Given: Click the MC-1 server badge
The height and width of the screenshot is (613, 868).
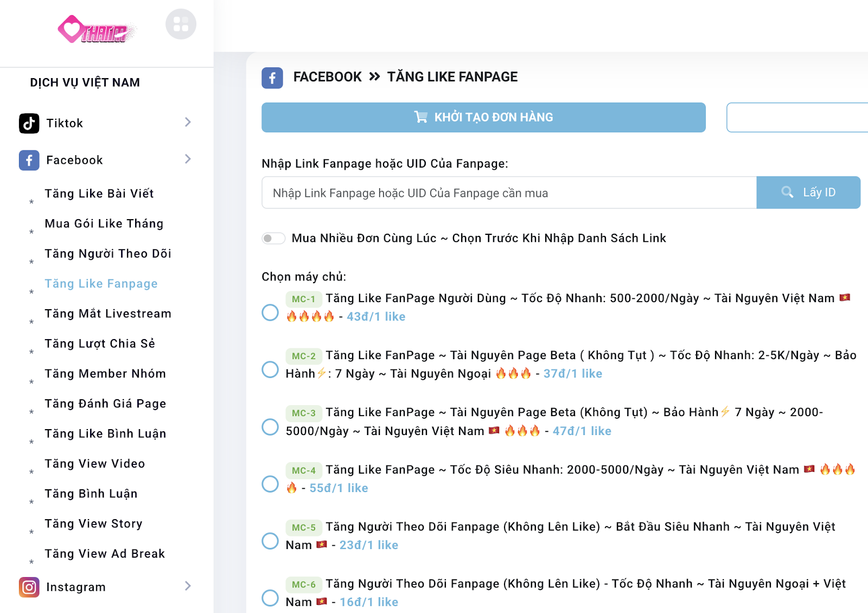Looking at the screenshot, I should click(304, 299).
